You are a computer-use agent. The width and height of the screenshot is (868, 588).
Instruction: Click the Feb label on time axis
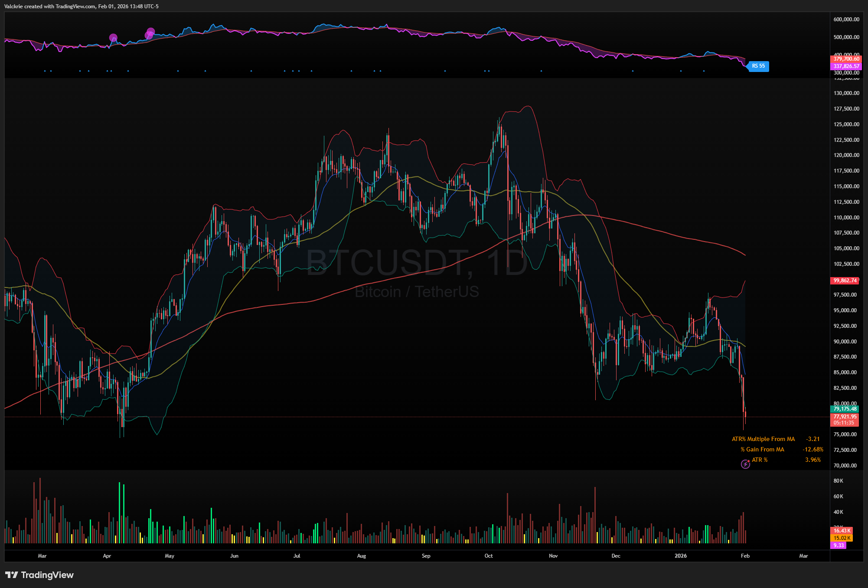pos(745,556)
